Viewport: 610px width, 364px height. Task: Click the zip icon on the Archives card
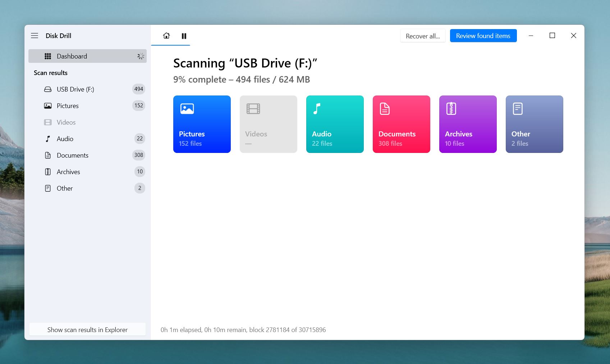(451, 108)
